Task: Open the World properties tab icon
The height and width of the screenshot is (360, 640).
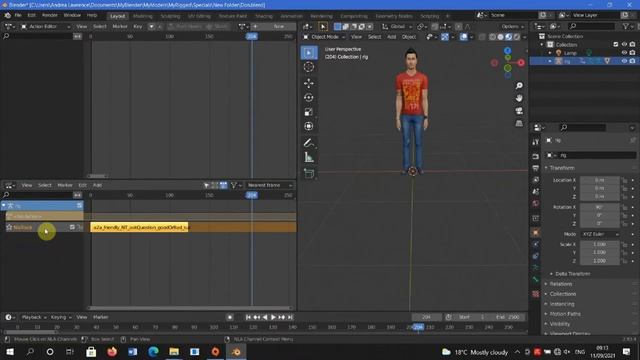Action: (x=536, y=203)
